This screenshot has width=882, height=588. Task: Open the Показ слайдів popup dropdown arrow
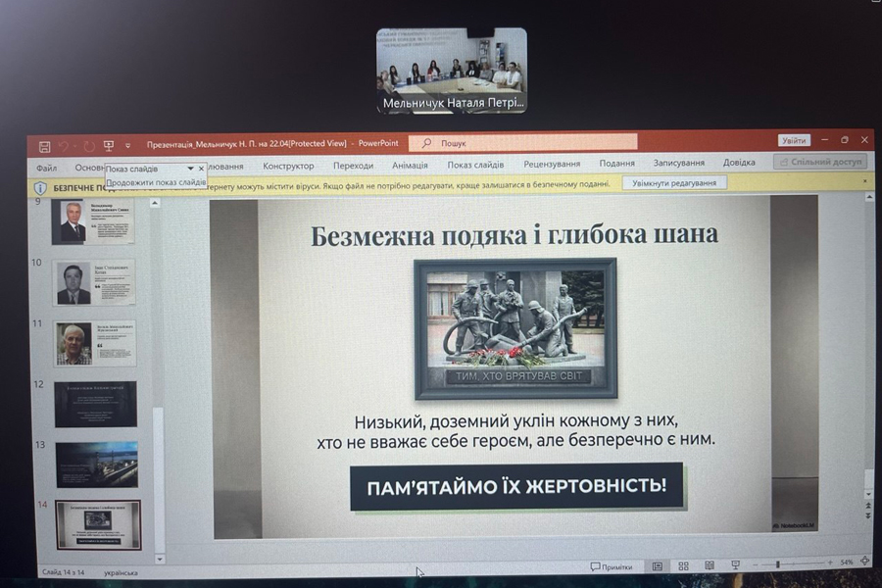click(190, 169)
